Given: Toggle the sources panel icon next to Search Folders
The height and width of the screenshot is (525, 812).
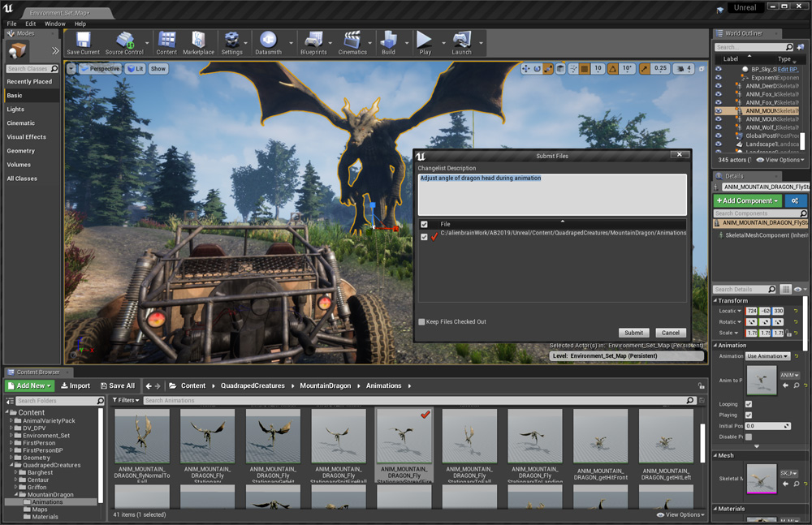Looking at the screenshot, I should [10, 401].
